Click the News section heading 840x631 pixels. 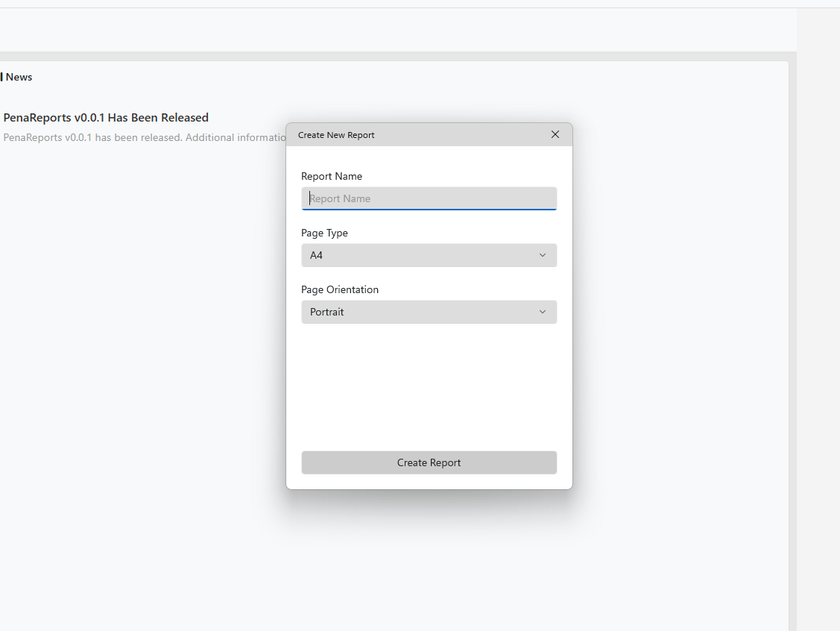(x=19, y=76)
